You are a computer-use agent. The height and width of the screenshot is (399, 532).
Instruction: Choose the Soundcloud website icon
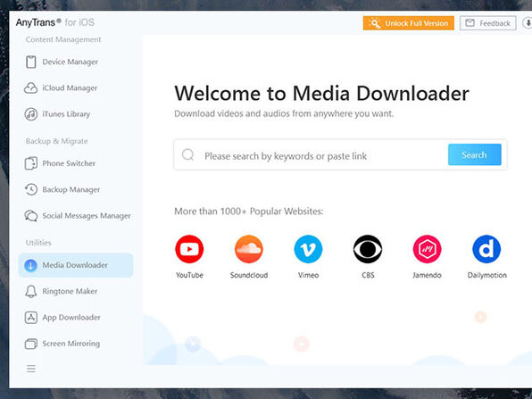[249, 249]
